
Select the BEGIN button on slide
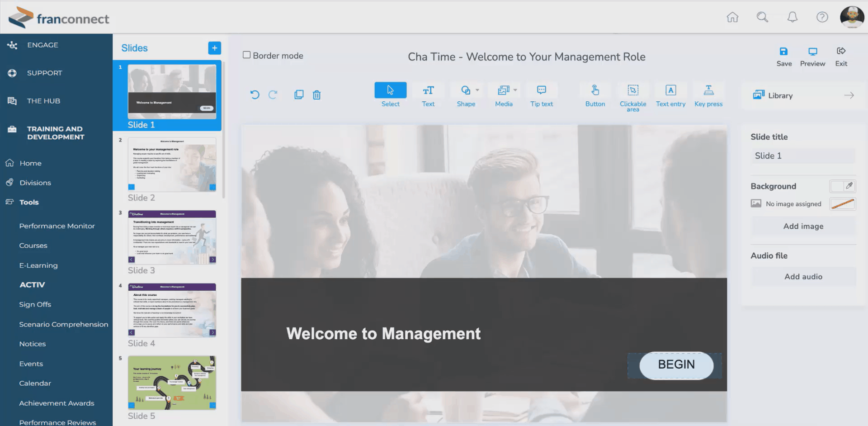tap(676, 365)
